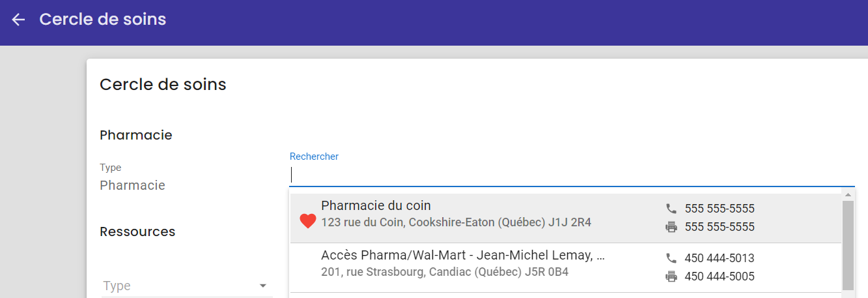
Task: Open the Type dropdown under Ressources
Action: click(187, 286)
